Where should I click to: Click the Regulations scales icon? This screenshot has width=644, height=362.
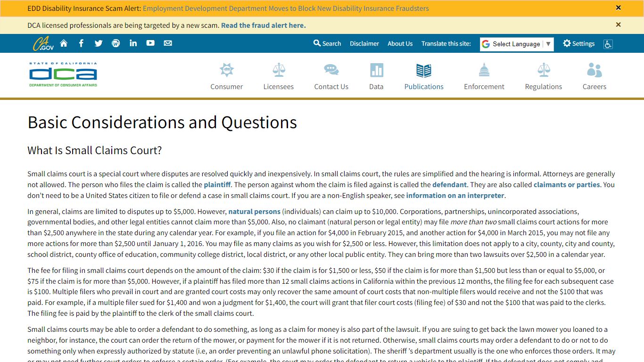coord(544,70)
